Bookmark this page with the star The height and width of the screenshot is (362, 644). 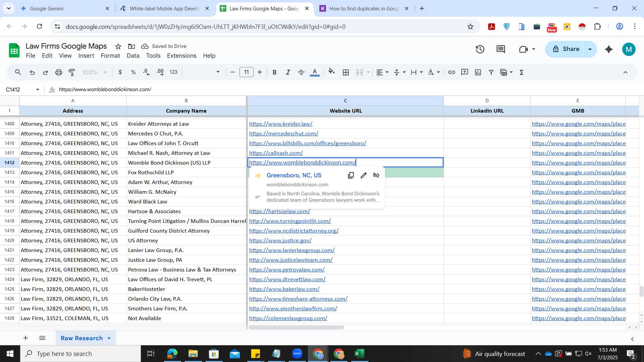470,26
